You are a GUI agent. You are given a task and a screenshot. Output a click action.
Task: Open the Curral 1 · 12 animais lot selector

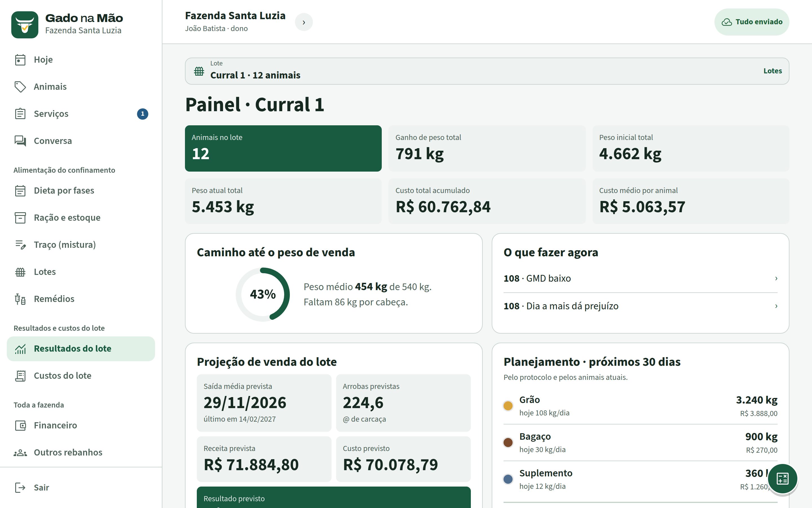487,71
